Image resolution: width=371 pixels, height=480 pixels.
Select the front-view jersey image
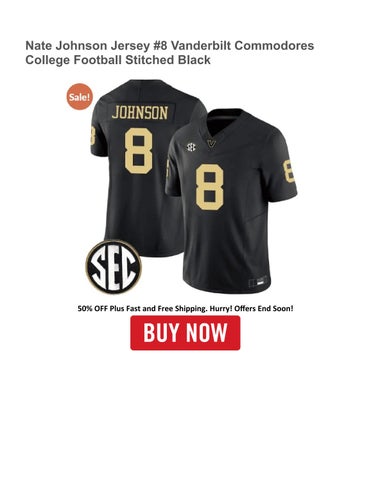[231, 201]
